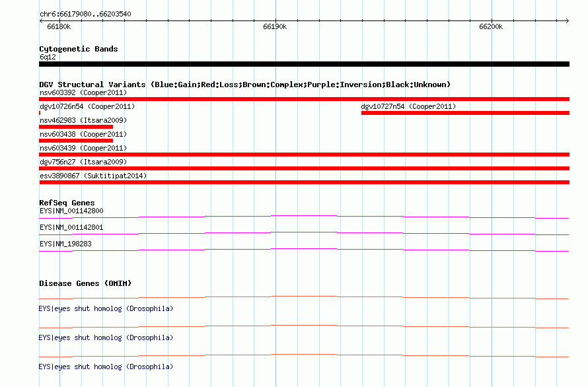The height and width of the screenshot is (387, 588).
Task: Click the Disease Genes (OMIM) track title
Action: click(x=85, y=283)
